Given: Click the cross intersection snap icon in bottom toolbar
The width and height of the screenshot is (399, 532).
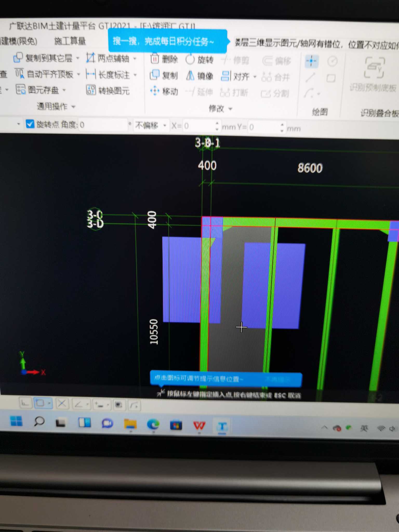Looking at the screenshot, I should pos(62,403).
